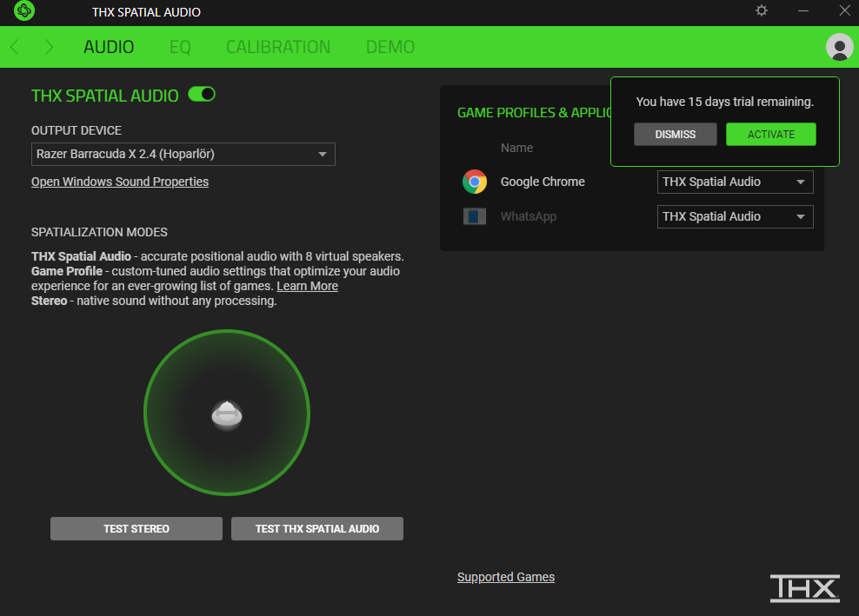
Task: Open the Supported Games link
Action: [x=506, y=577]
